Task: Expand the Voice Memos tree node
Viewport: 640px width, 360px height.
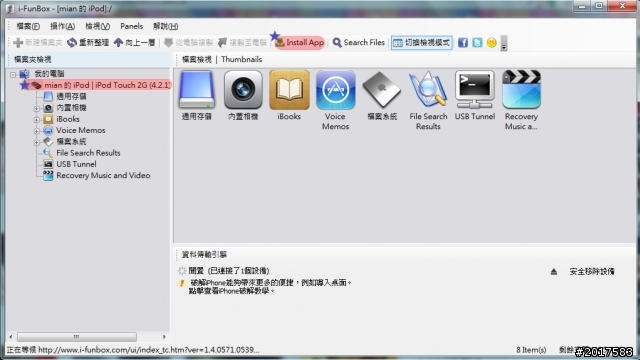Action: point(37,131)
